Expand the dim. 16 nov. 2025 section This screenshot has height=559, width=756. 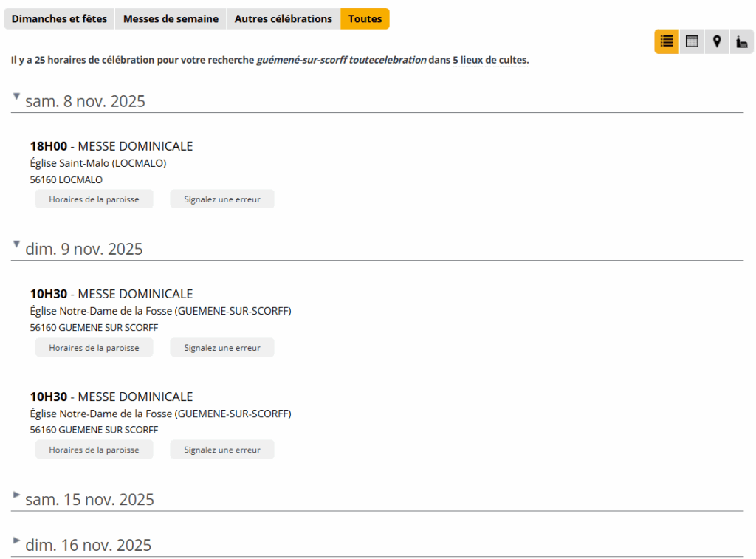tap(17, 541)
